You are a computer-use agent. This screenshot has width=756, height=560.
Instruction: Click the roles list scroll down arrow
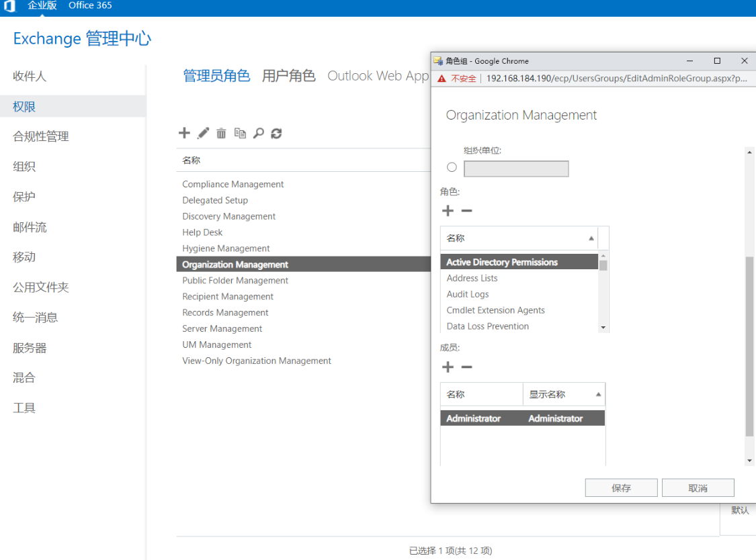pyautogui.click(x=603, y=328)
